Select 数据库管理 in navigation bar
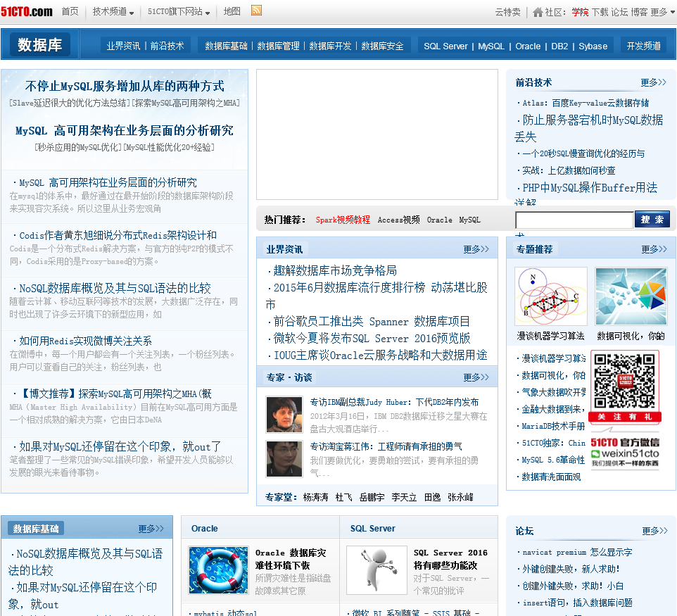This screenshot has height=616, width=677. [x=279, y=46]
